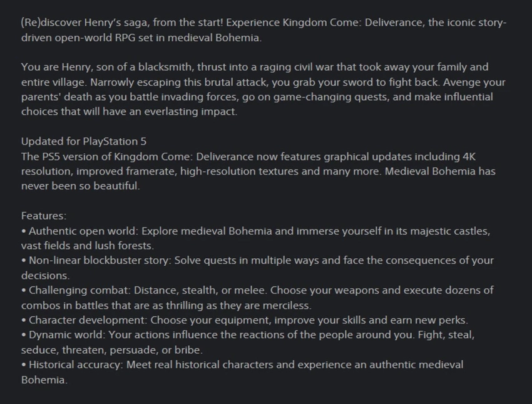Click the "Character development" bullet
This screenshot has height=404, width=532.
coord(84,320)
